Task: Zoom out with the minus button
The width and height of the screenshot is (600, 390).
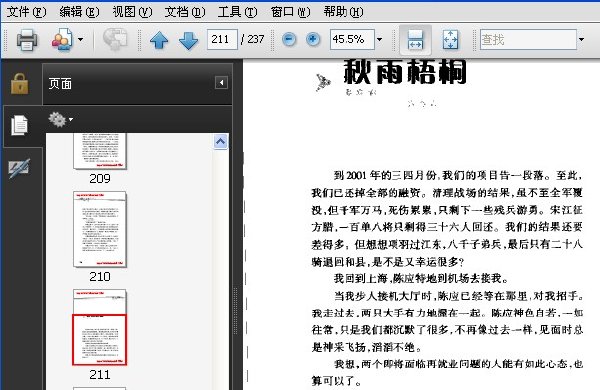Action: [289, 39]
